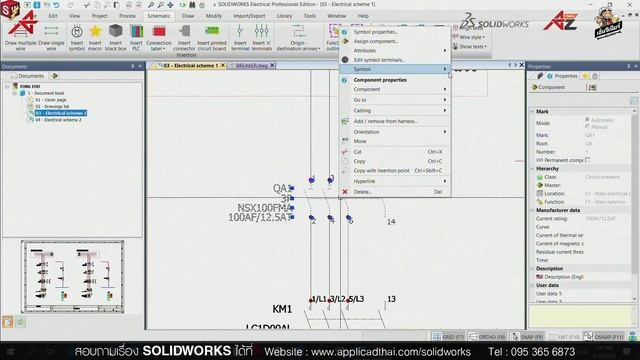Collapse the 1 - Document book node
Viewport: 640px width, 360px height.
pos(15,93)
